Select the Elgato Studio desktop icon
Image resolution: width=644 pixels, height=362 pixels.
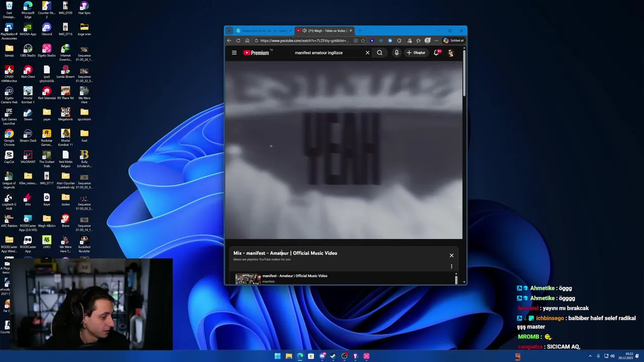point(47,51)
